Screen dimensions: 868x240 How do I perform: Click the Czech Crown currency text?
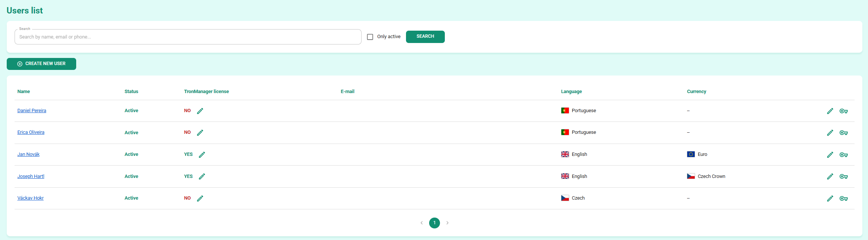point(712,176)
